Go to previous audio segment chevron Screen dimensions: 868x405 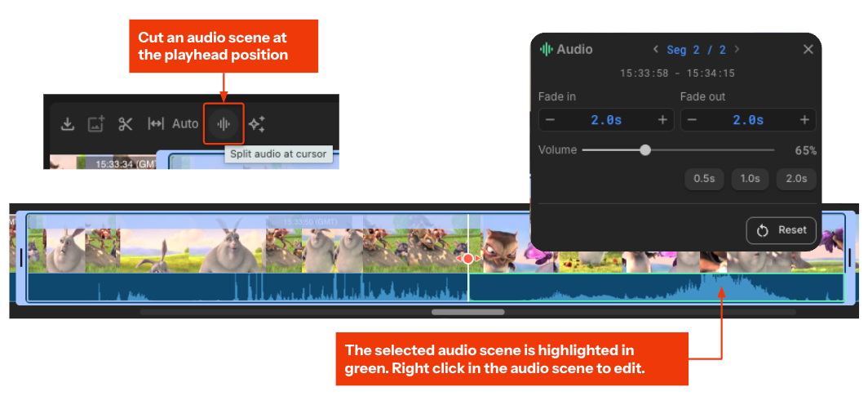pos(655,49)
